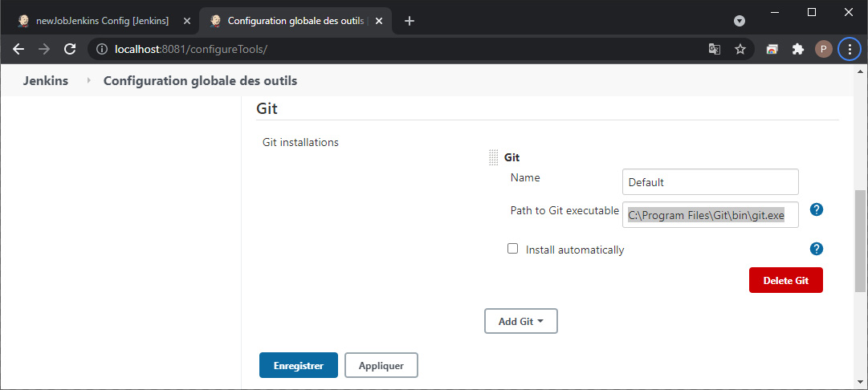This screenshot has width=868, height=390.
Task: Reload the configureTools page
Action: tap(70, 49)
